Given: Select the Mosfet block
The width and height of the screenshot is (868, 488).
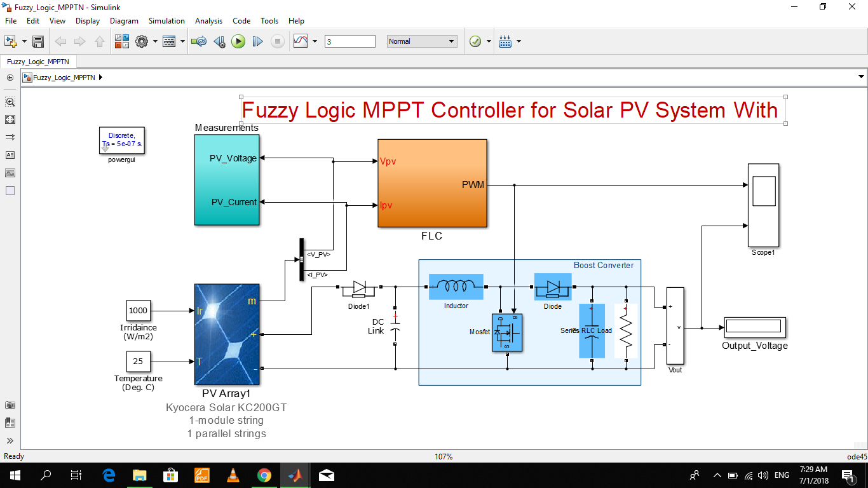Looking at the screenshot, I should point(508,332).
